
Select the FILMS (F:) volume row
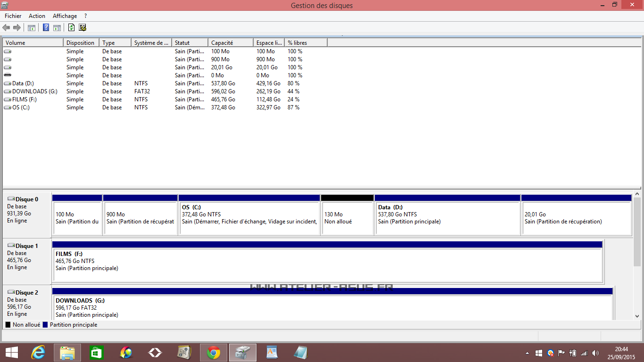[24, 99]
